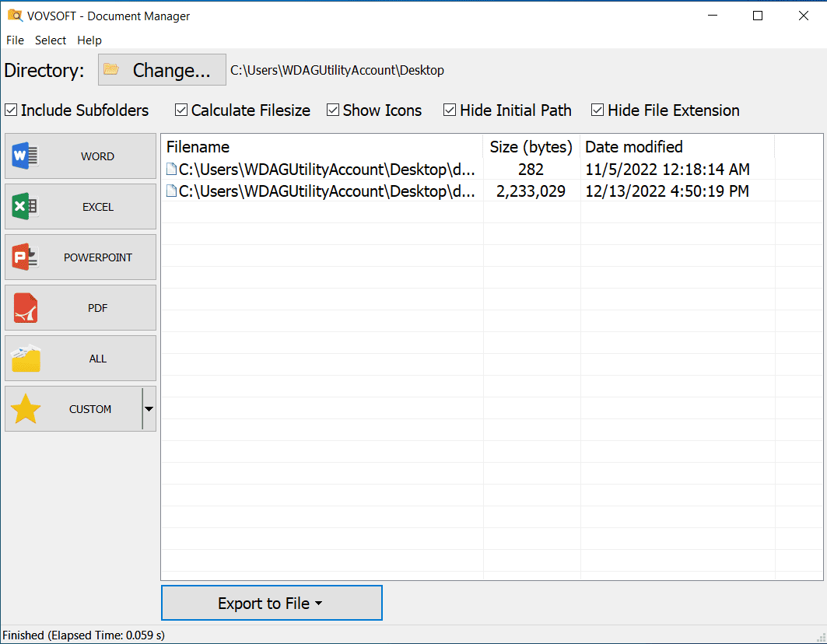This screenshot has height=644, width=827.
Task: Click the CUSTOM button label
Action: coord(90,410)
